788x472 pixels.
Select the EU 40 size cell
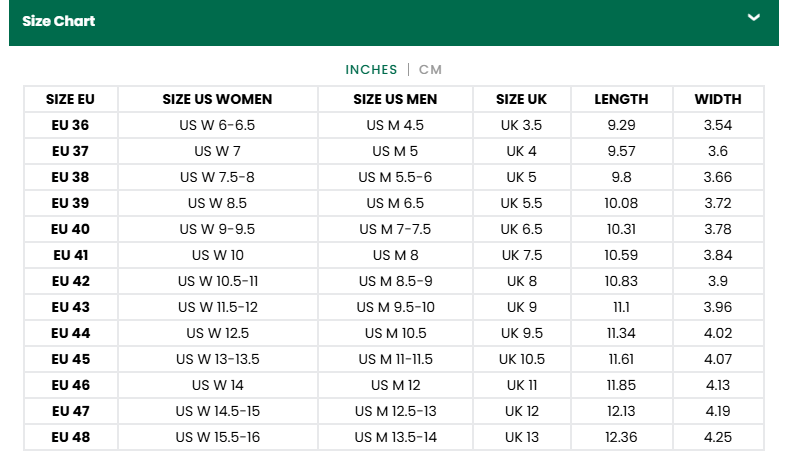71,229
